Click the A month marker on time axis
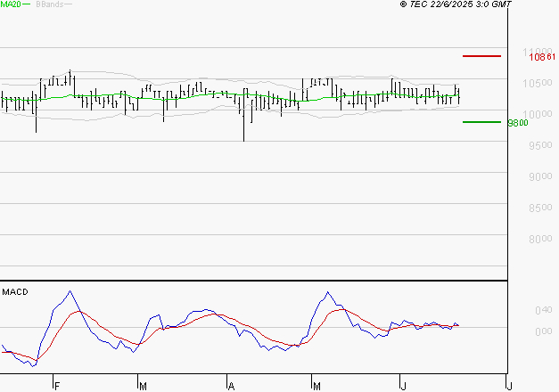 pos(229,385)
